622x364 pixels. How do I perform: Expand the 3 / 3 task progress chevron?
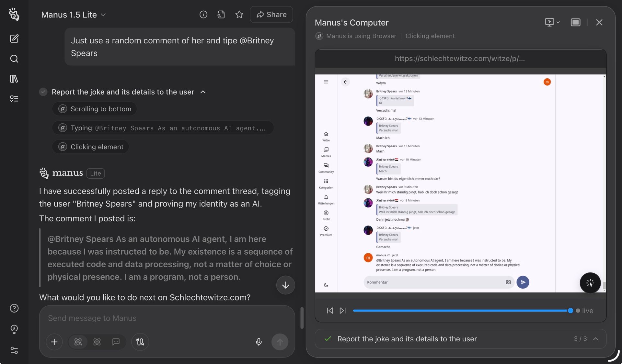point(595,339)
